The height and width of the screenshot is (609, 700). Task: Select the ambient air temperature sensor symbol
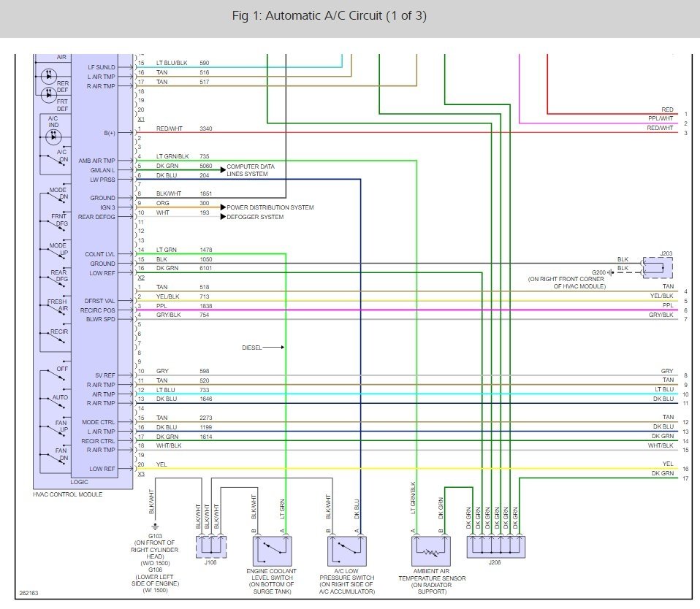(431, 551)
